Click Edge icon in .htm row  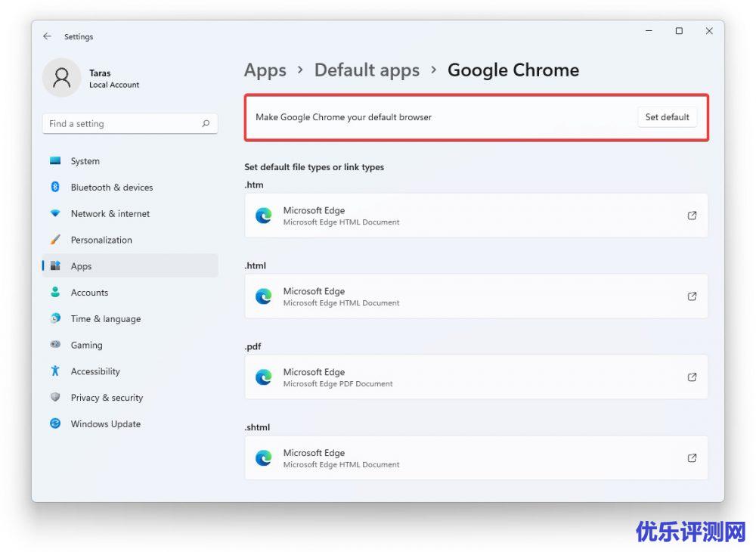pyautogui.click(x=264, y=216)
